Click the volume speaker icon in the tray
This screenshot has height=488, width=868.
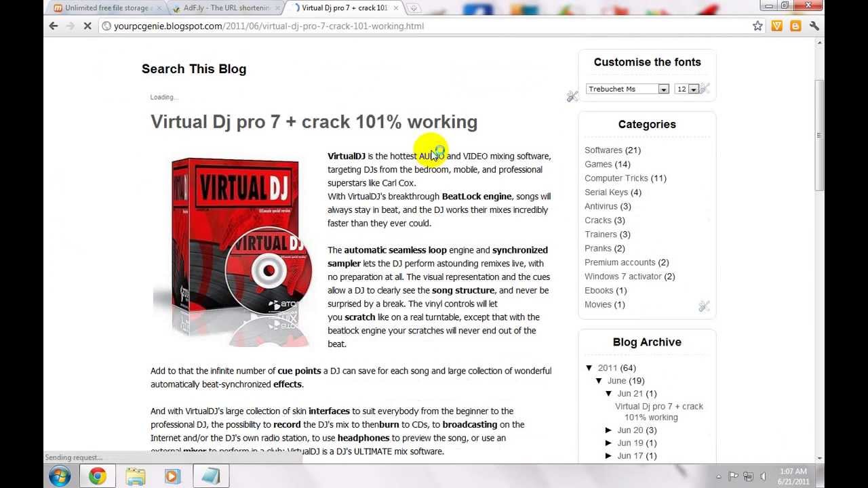[763, 476]
